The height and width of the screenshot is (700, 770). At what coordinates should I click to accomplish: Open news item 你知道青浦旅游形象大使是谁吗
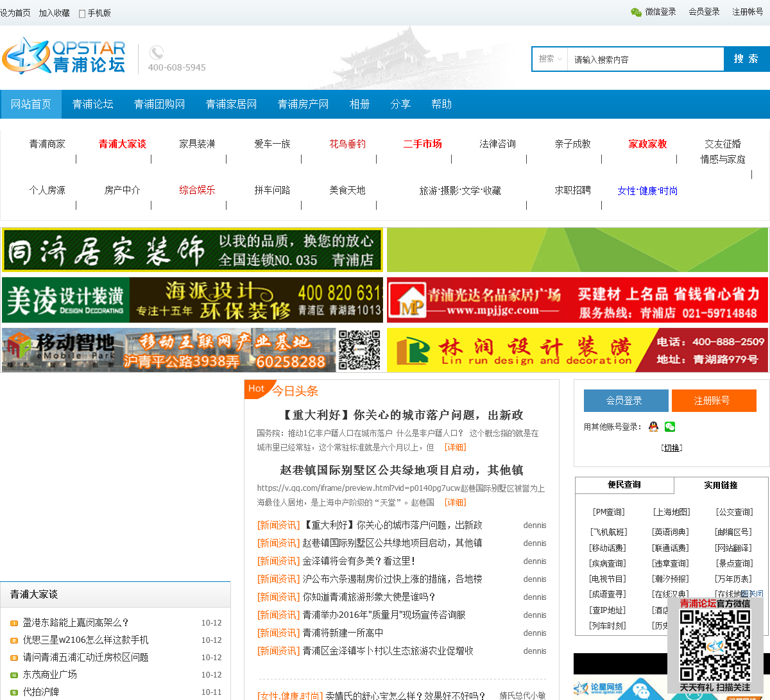tap(369, 597)
